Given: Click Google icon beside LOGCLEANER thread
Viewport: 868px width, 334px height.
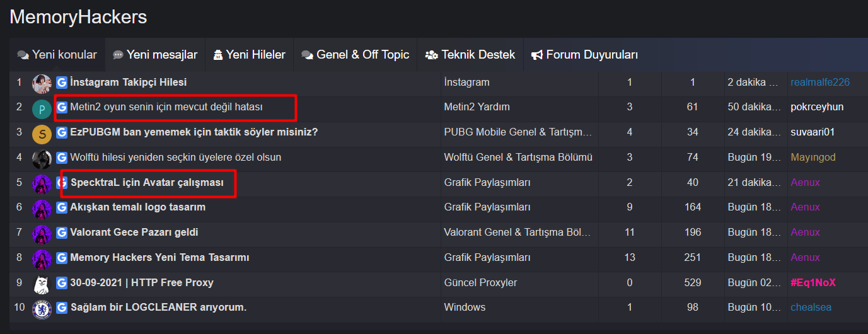Looking at the screenshot, I should (x=62, y=308).
